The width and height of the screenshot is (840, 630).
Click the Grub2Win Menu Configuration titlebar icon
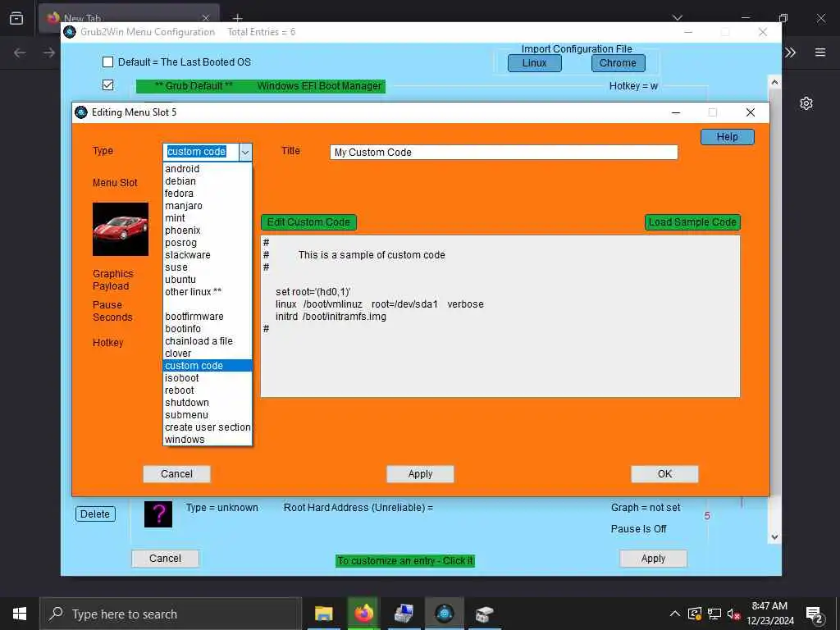pyautogui.click(x=70, y=32)
